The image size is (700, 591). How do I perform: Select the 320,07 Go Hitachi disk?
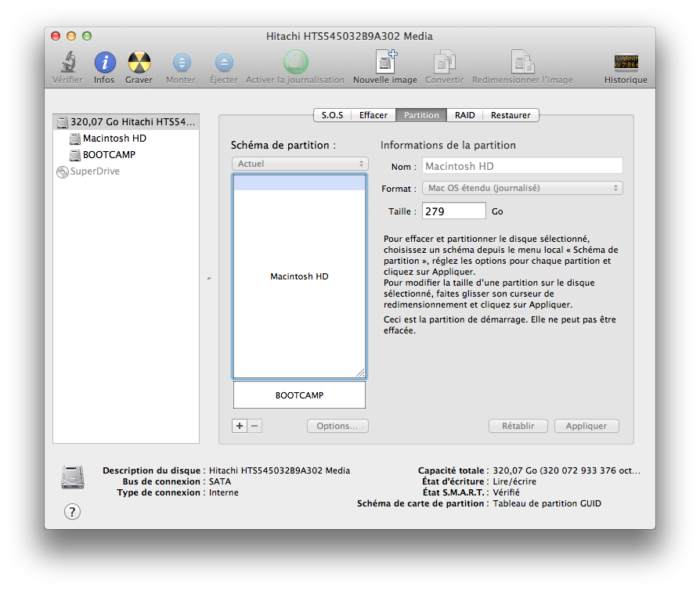pos(127,122)
